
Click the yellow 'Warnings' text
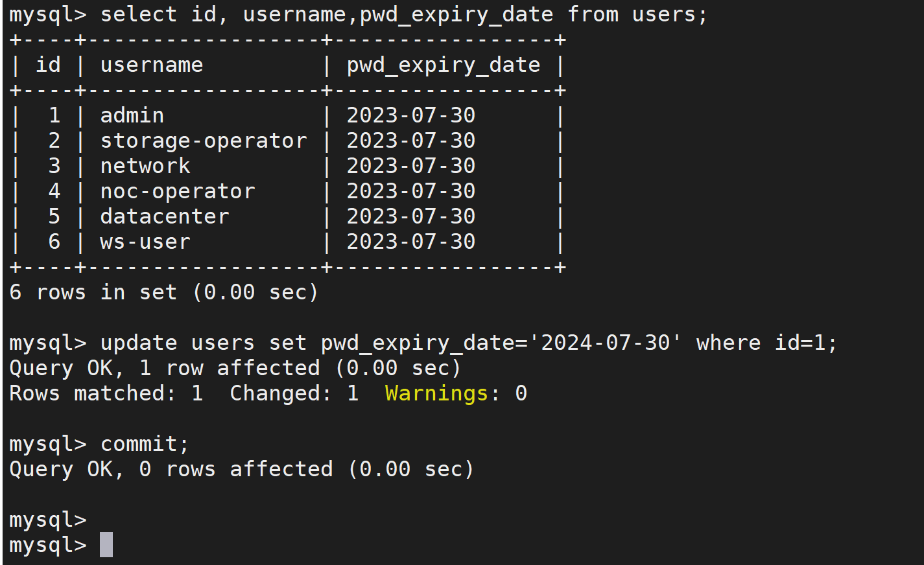pos(436,393)
